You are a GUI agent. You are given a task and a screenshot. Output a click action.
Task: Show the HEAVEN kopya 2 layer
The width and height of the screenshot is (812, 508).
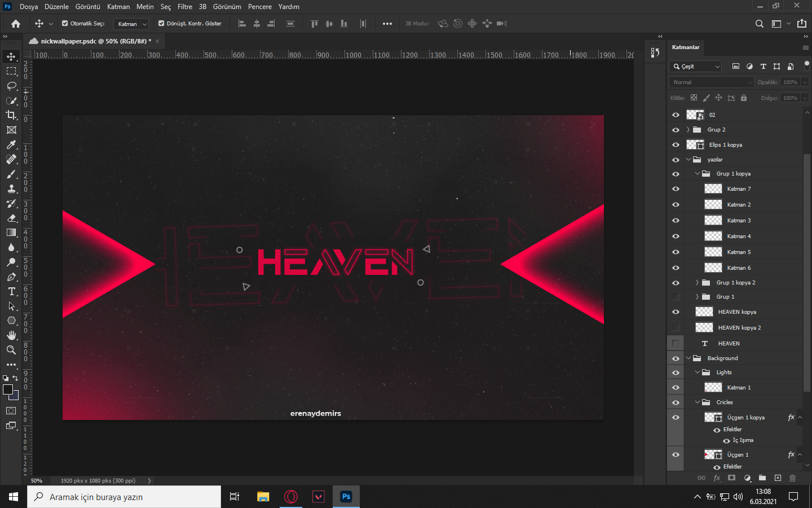click(x=676, y=327)
